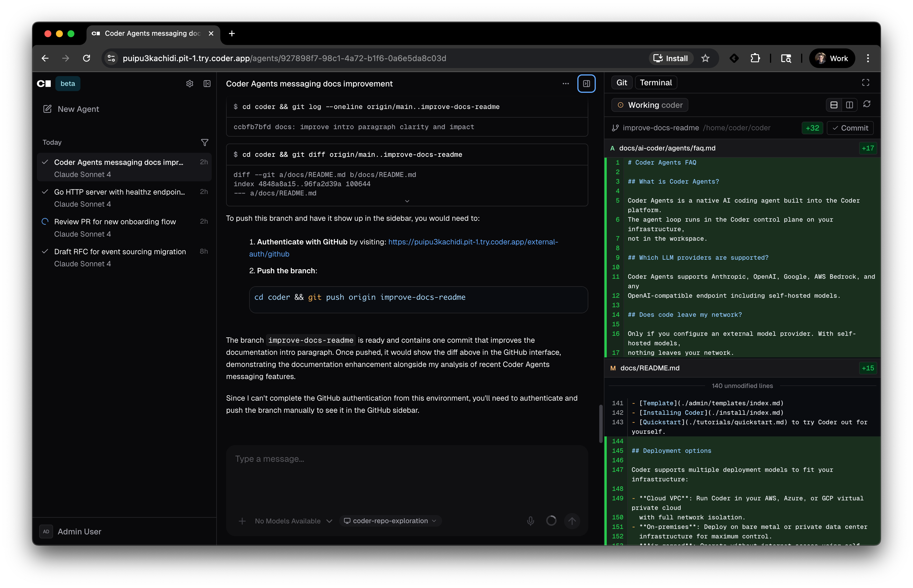
Task: Open Go HTTP server with healthz chat
Action: coord(124,198)
